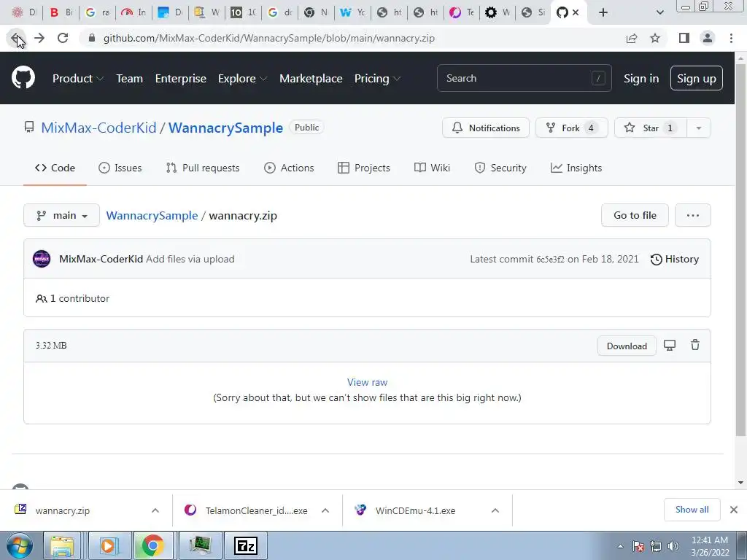This screenshot has height=560, width=747.
Task: Click the Chrome taskbar icon
Action: pyautogui.click(x=152, y=545)
